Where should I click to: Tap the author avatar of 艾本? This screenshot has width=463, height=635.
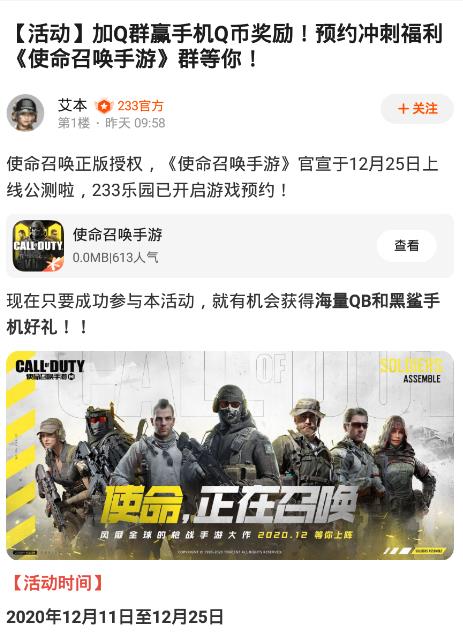point(25,113)
